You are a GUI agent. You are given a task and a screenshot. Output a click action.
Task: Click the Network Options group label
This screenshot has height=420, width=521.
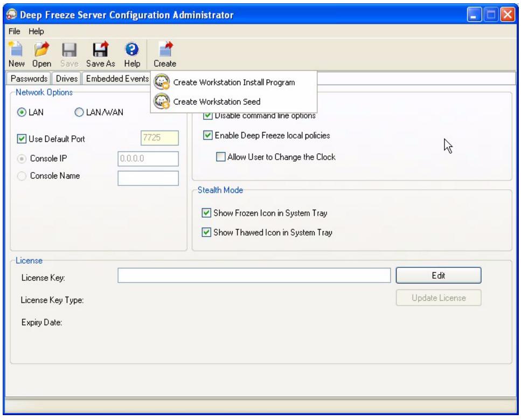pos(44,92)
